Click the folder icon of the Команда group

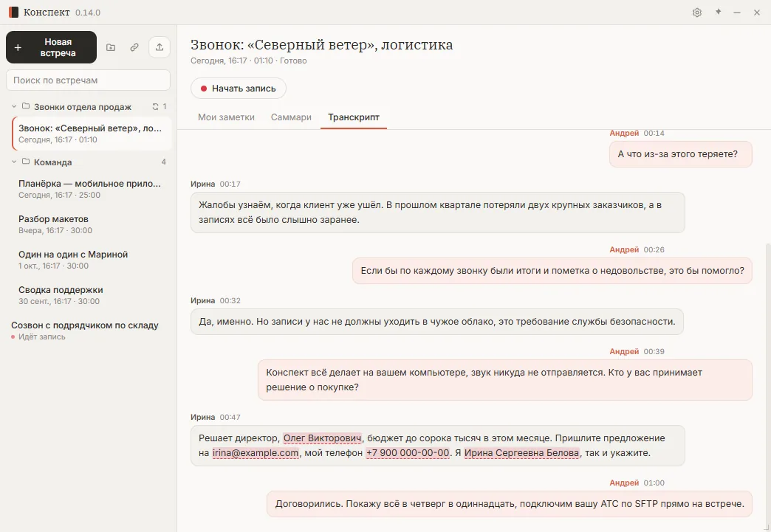tap(26, 162)
